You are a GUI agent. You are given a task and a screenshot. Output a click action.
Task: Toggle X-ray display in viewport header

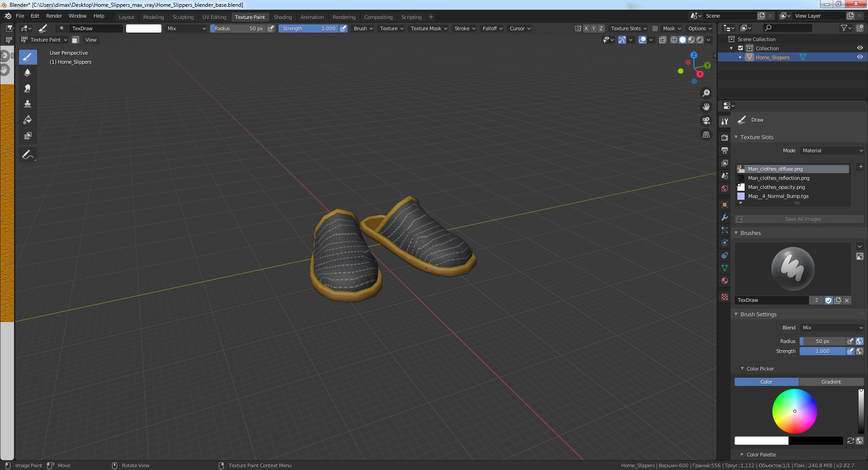[x=663, y=40]
